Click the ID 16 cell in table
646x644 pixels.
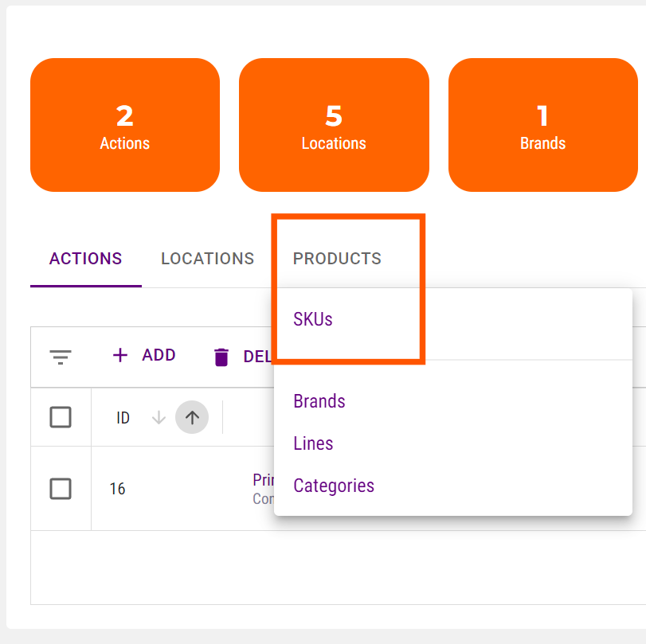pos(118,489)
